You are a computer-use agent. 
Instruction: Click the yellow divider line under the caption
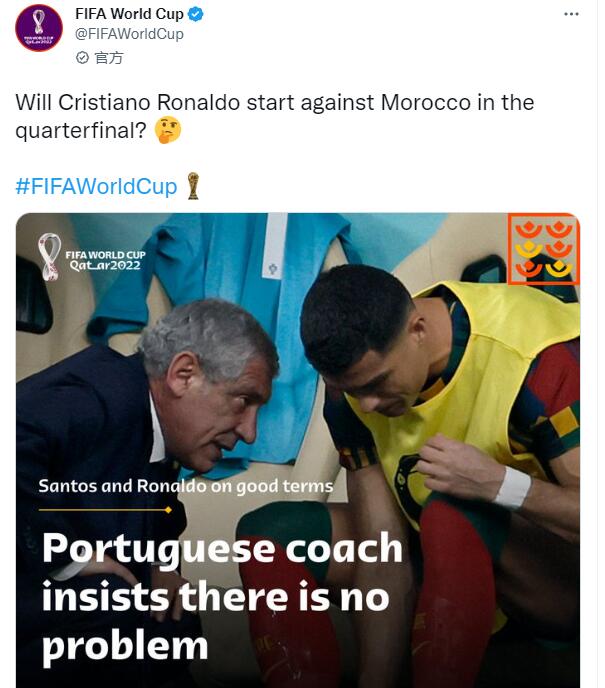pos(105,510)
